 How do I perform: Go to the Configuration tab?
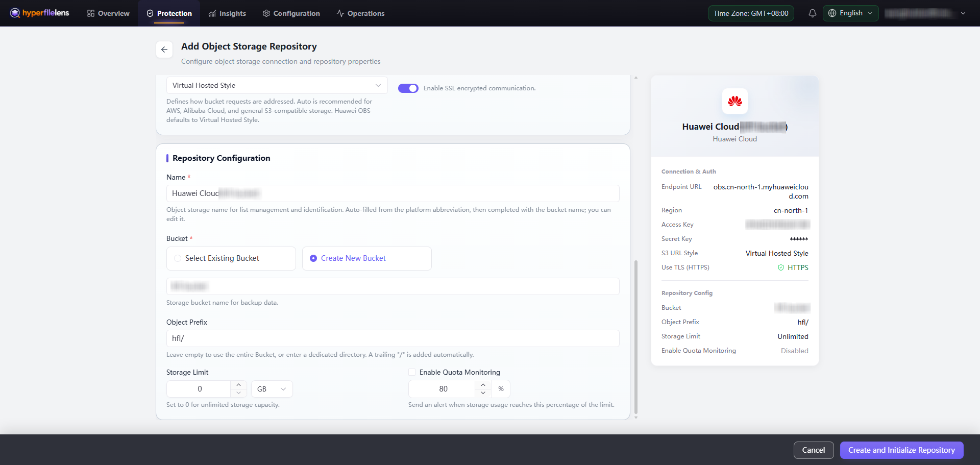291,13
